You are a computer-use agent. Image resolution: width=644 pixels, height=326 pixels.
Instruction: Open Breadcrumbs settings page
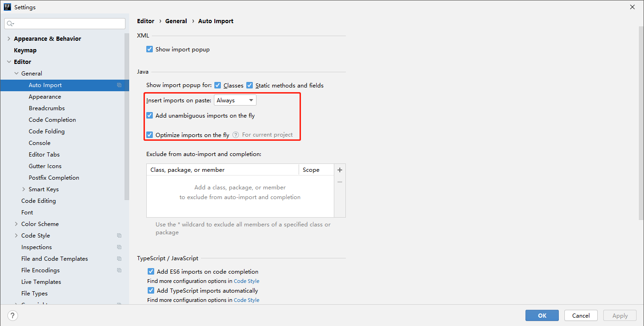coord(47,108)
